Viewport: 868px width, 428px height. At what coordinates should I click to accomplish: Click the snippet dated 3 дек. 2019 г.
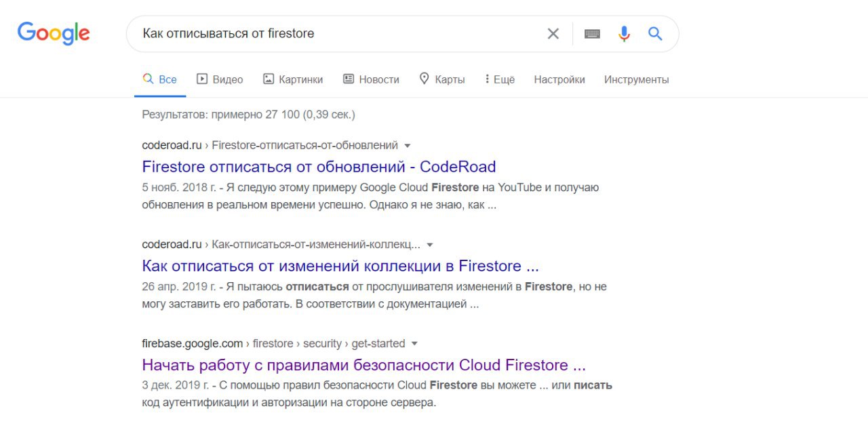pos(377,394)
